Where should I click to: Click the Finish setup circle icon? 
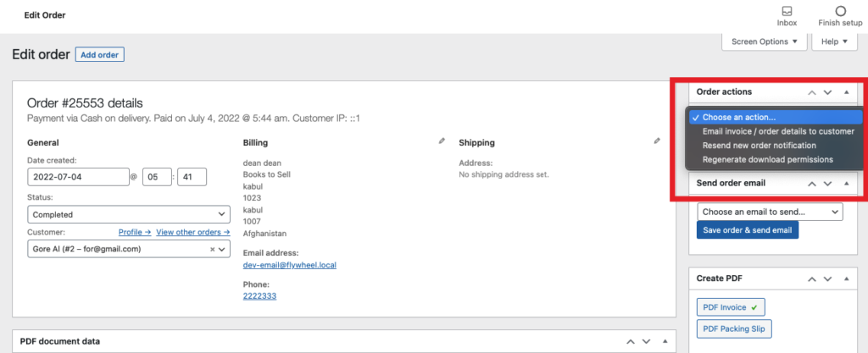click(840, 12)
